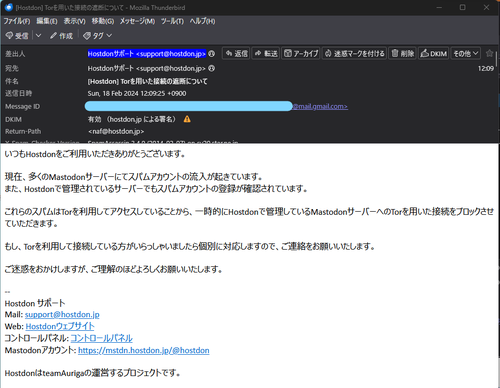Open the ツール menu

tap(172, 21)
